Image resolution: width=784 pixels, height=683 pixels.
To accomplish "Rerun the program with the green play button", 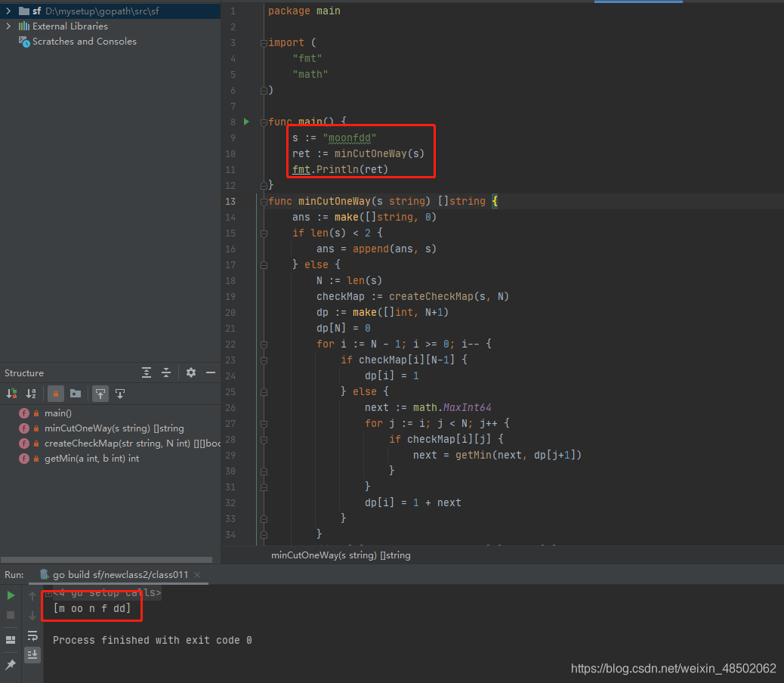I will pos(11,595).
